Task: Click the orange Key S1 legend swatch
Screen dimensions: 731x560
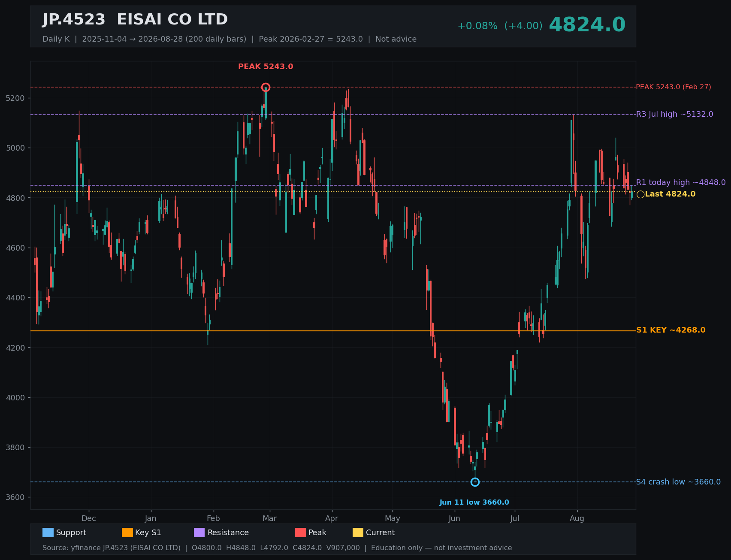Action: (127, 533)
